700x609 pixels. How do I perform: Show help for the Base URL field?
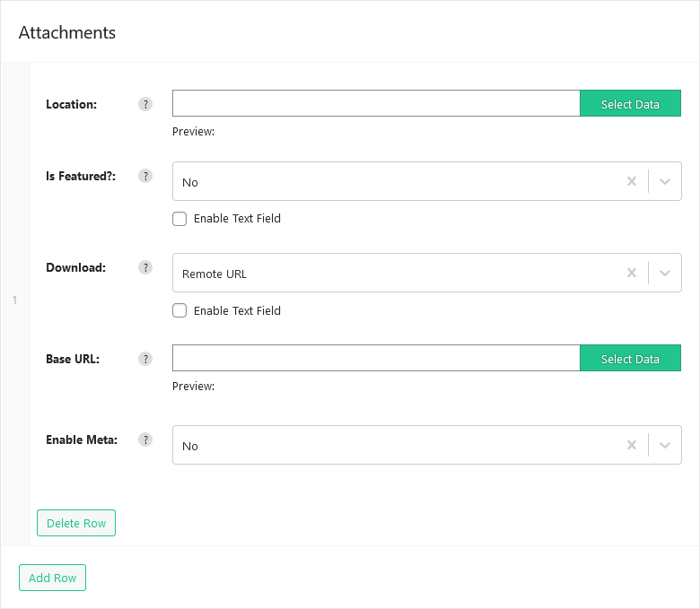(x=145, y=359)
